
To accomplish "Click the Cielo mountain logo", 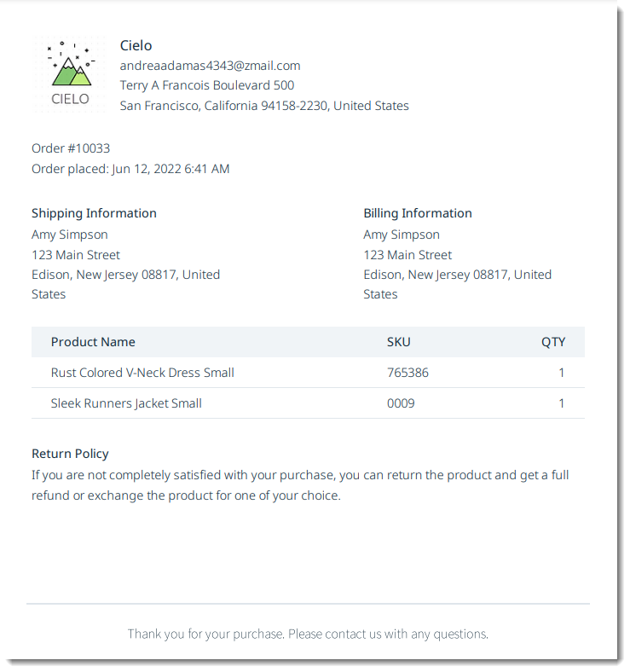I will tap(70, 74).
